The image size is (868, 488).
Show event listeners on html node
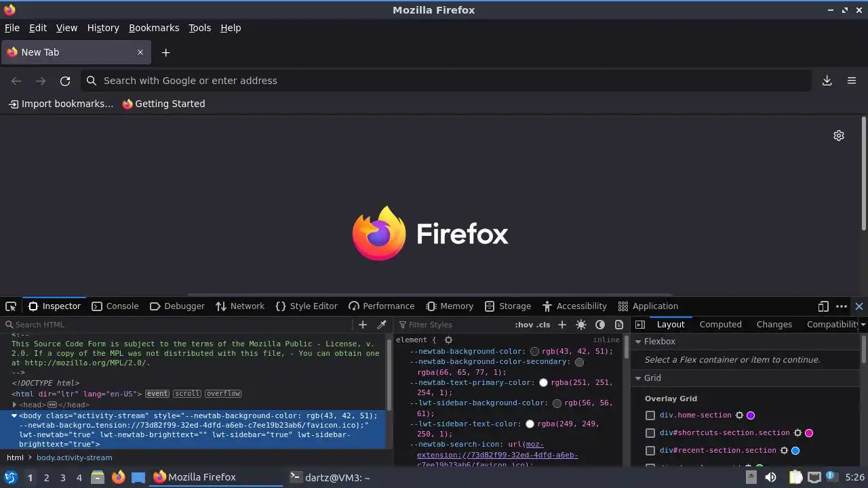tap(157, 394)
